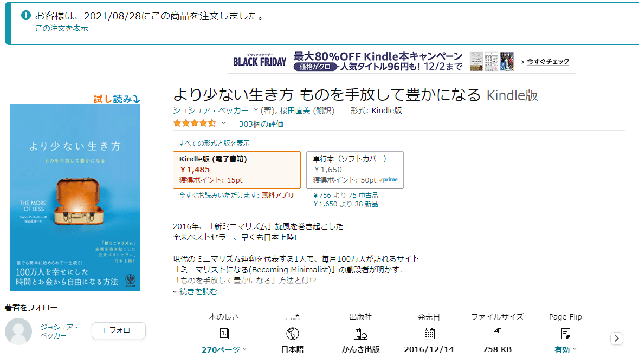Expand the rating breakdown chevron
The height and width of the screenshot is (364, 639).
tap(223, 123)
